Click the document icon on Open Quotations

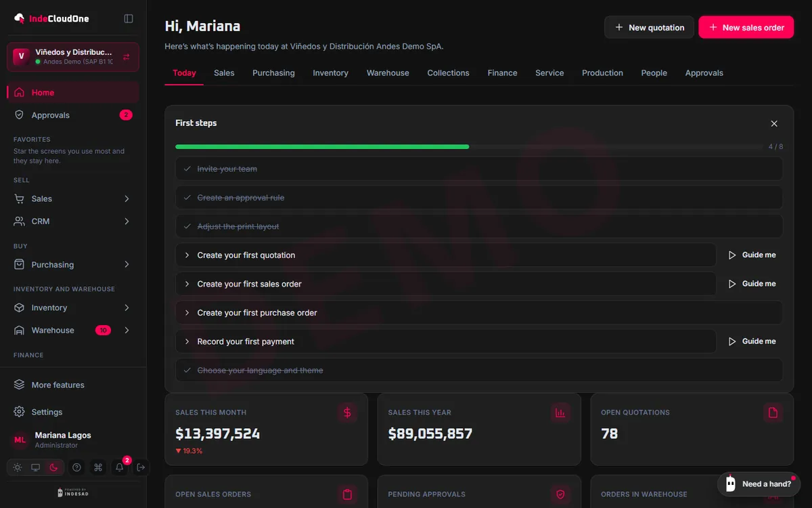point(773,412)
